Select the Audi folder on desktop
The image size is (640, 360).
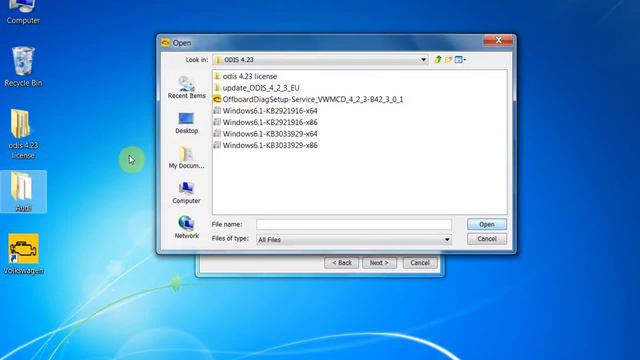pyautogui.click(x=23, y=192)
